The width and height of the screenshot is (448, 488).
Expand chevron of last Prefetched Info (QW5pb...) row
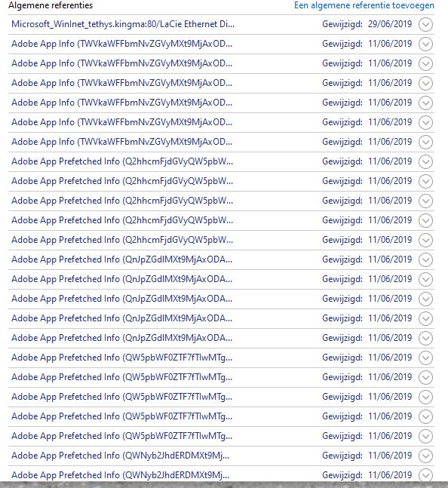click(425, 437)
